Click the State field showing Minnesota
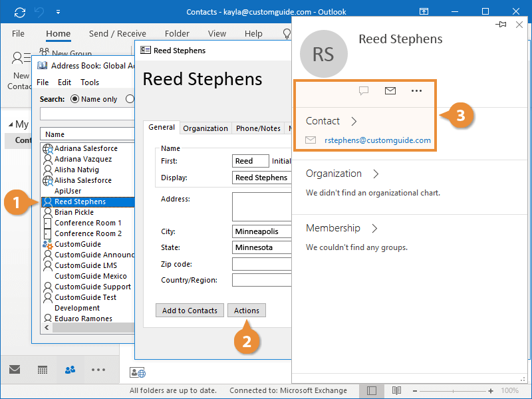The height and width of the screenshot is (399, 532). (x=261, y=247)
